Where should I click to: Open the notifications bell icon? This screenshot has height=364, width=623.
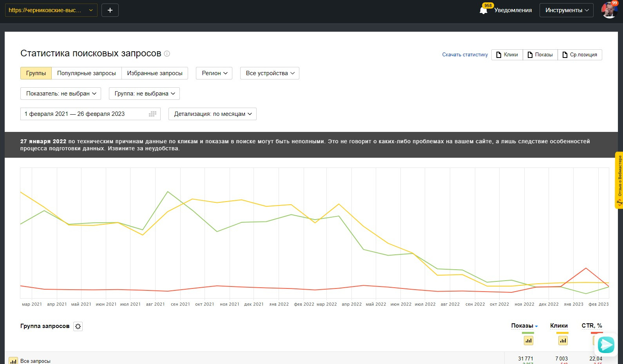[x=484, y=11]
